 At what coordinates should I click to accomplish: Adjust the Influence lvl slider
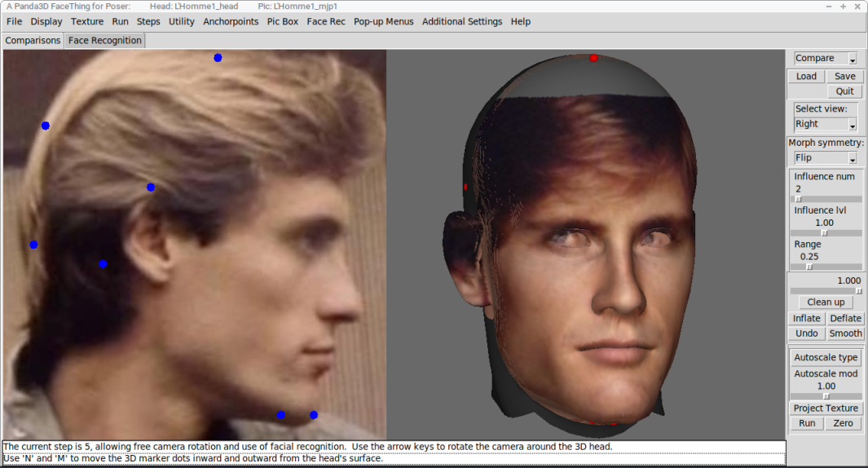826,233
